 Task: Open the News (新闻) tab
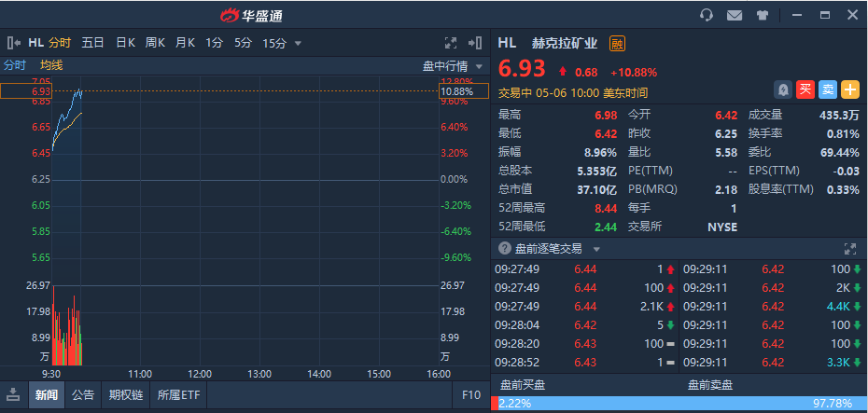pos(47,394)
